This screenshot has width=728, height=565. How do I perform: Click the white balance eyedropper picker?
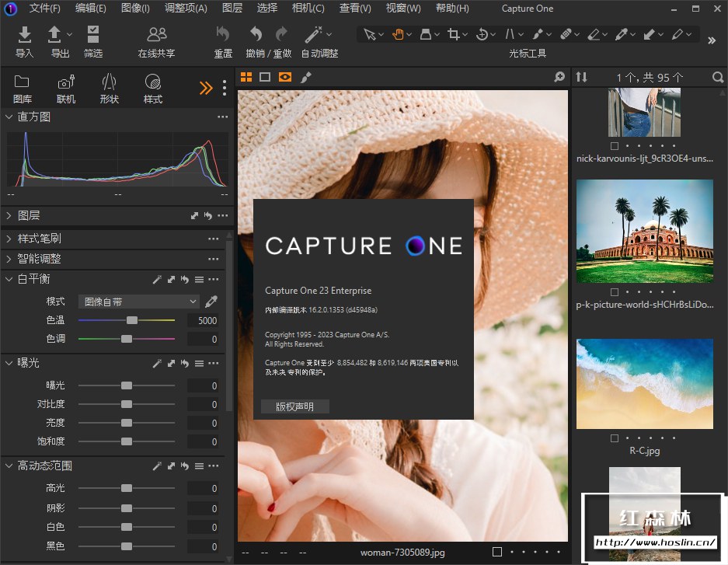click(x=211, y=302)
